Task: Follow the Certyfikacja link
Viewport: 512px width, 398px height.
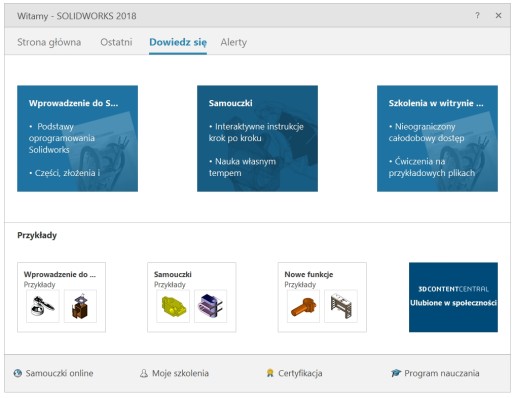Action: [300, 373]
